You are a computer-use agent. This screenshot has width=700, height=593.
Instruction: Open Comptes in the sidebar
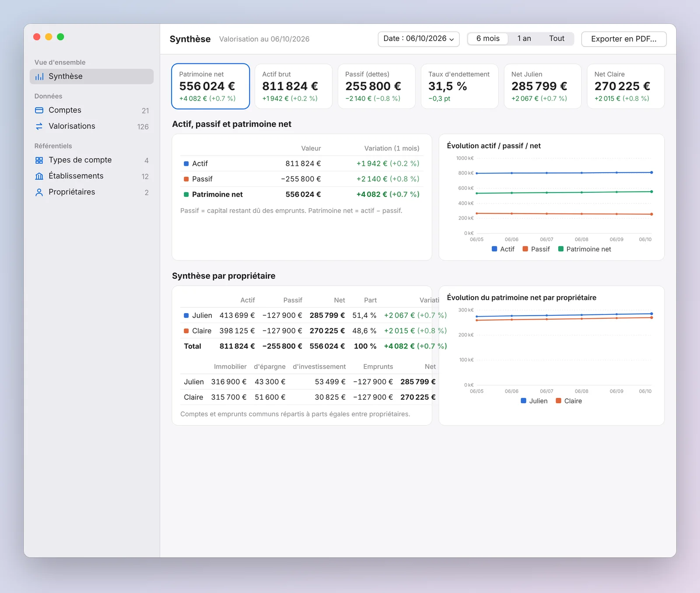[x=92, y=110]
